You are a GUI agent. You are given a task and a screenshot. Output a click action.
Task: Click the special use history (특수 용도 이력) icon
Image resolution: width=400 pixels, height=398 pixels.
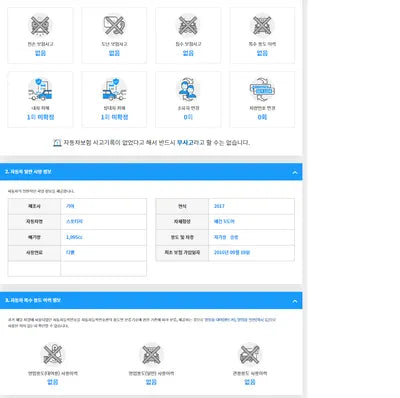262,25
